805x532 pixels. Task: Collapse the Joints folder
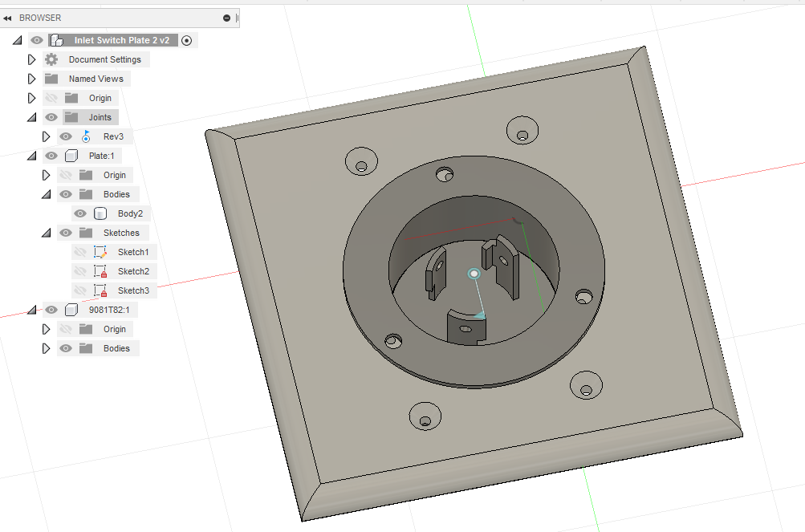[30, 116]
